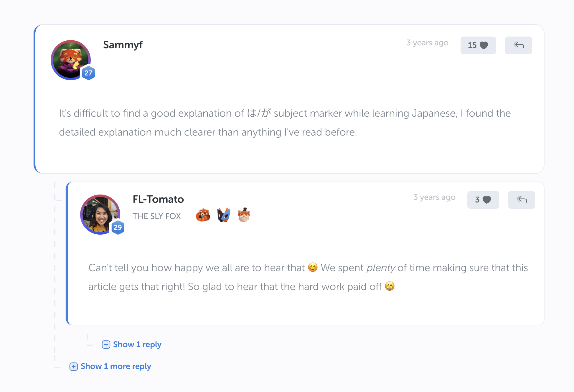This screenshot has width=574, height=392.
Task: Click Sammyf's red panda avatar
Action: point(70,60)
